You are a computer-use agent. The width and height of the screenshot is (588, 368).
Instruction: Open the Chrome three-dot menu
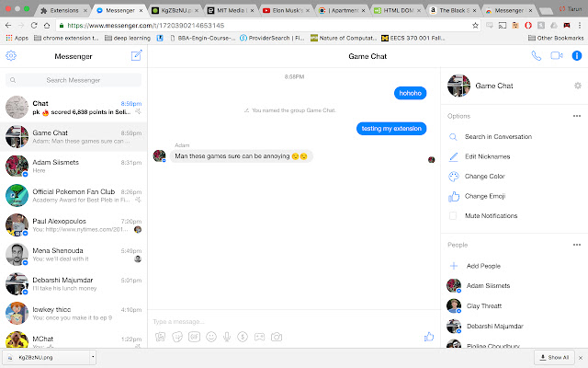(580, 26)
